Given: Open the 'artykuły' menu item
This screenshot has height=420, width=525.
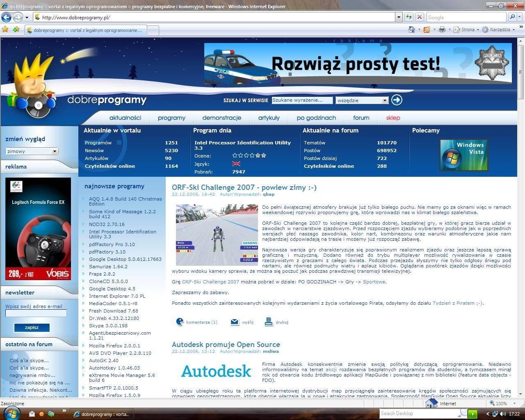Looking at the screenshot, I should [x=269, y=118].
